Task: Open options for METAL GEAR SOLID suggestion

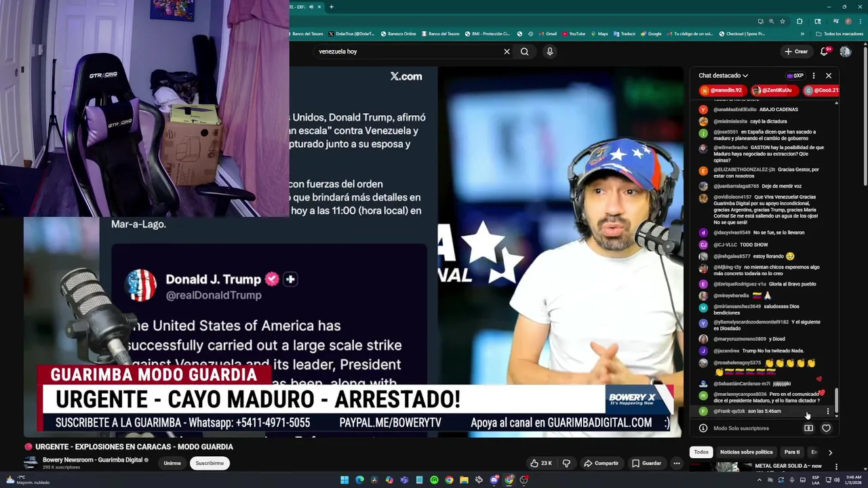Action: 836,466
